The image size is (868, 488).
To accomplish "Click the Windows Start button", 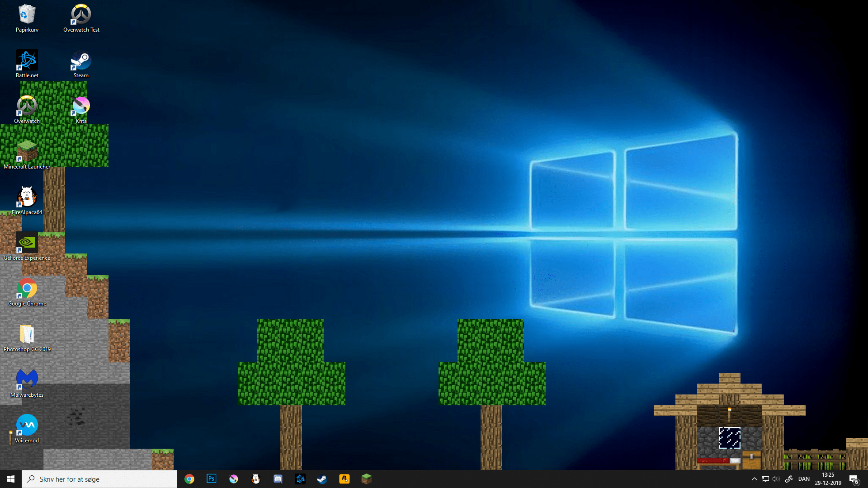I will [x=11, y=479].
